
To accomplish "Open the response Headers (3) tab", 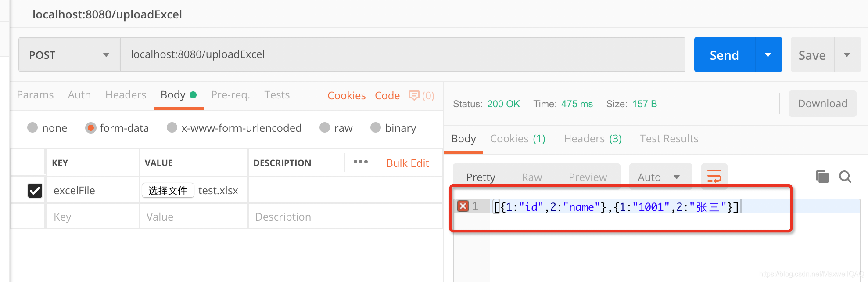I will point(593,139).
